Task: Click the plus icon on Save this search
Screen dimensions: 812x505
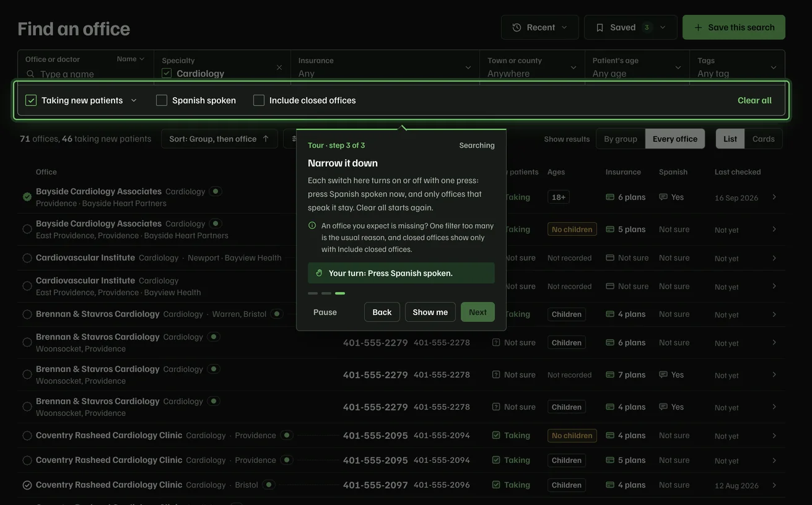Action: [x=698, y=27]
